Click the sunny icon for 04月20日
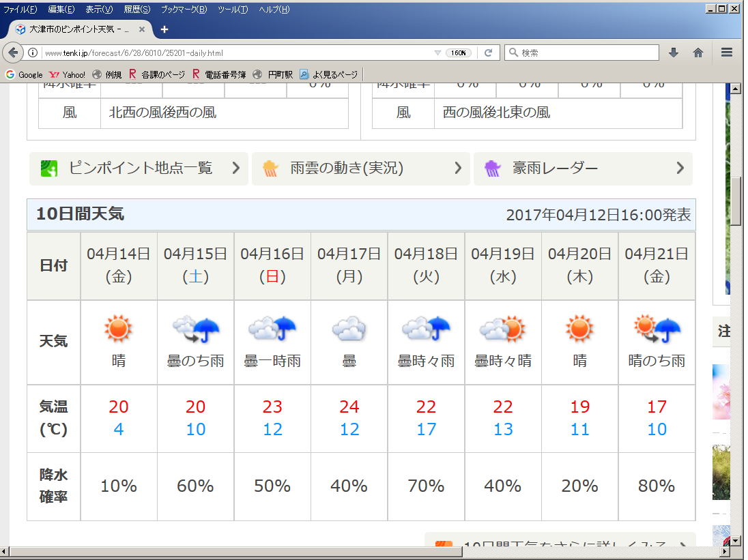 click(579, 328)
